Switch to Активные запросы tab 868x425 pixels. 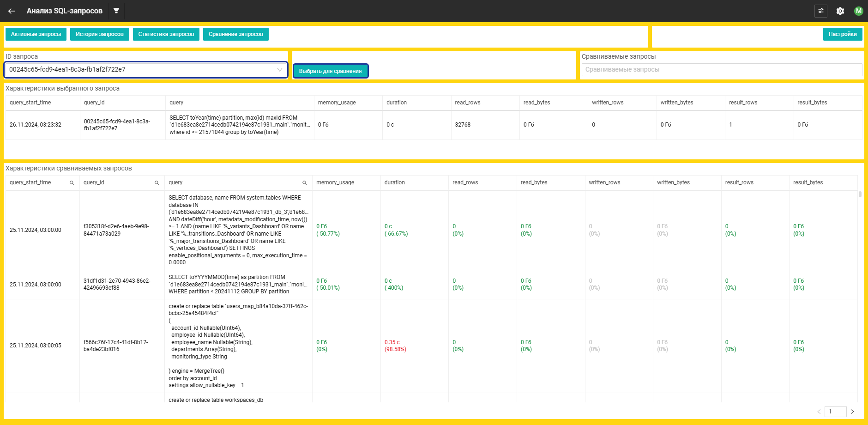click(x=36, y=34)
